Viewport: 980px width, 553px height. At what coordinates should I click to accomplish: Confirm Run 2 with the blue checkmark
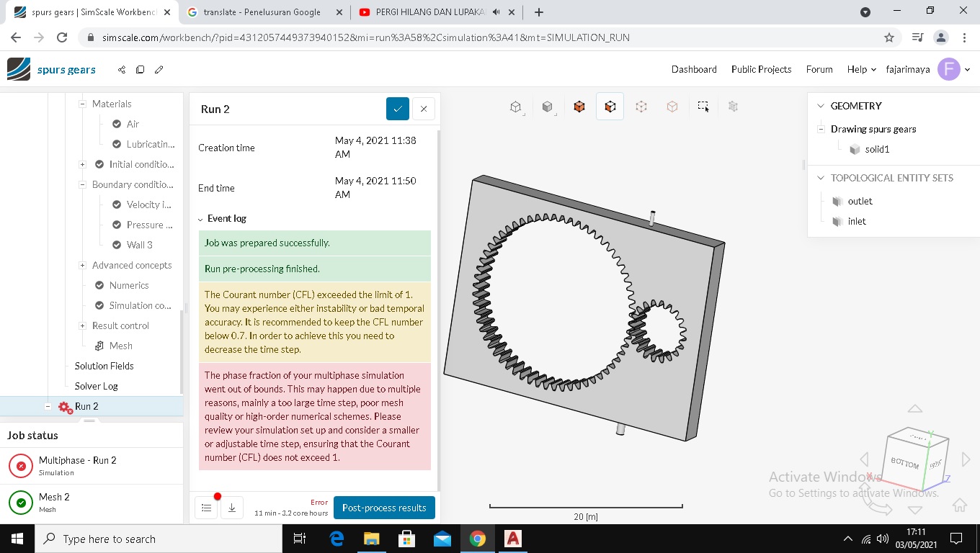coord(397,109)
